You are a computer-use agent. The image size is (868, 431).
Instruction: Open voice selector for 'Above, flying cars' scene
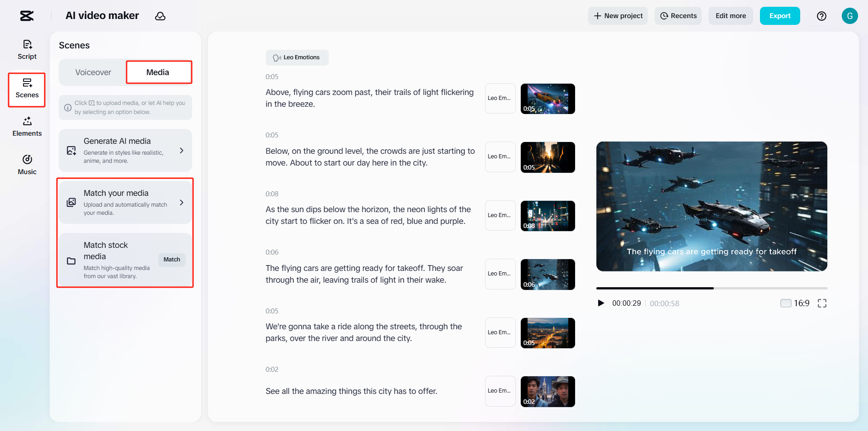pos(500,98)
